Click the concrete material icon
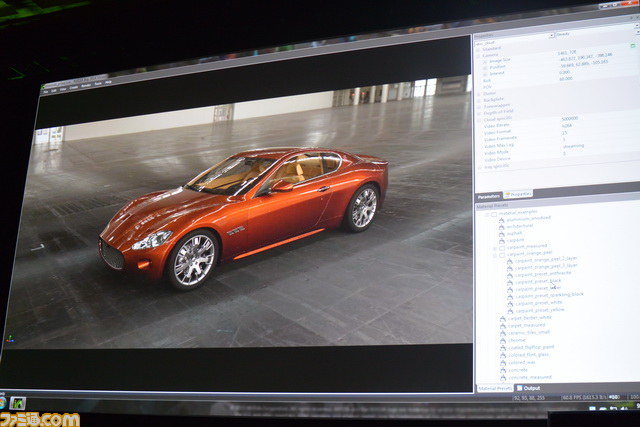The height and width of the screenshot is (427, 640). (x=503, y=371)
